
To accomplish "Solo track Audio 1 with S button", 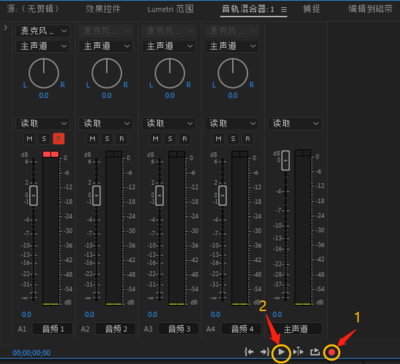I will 44,139.
